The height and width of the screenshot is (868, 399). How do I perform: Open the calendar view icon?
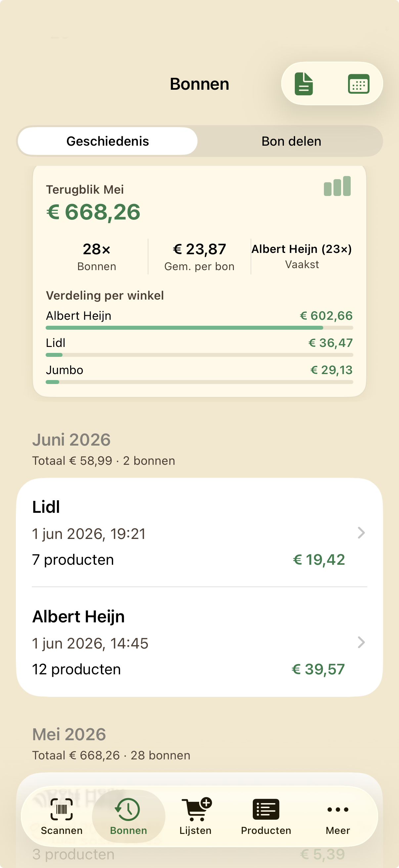tap(359, 83)
